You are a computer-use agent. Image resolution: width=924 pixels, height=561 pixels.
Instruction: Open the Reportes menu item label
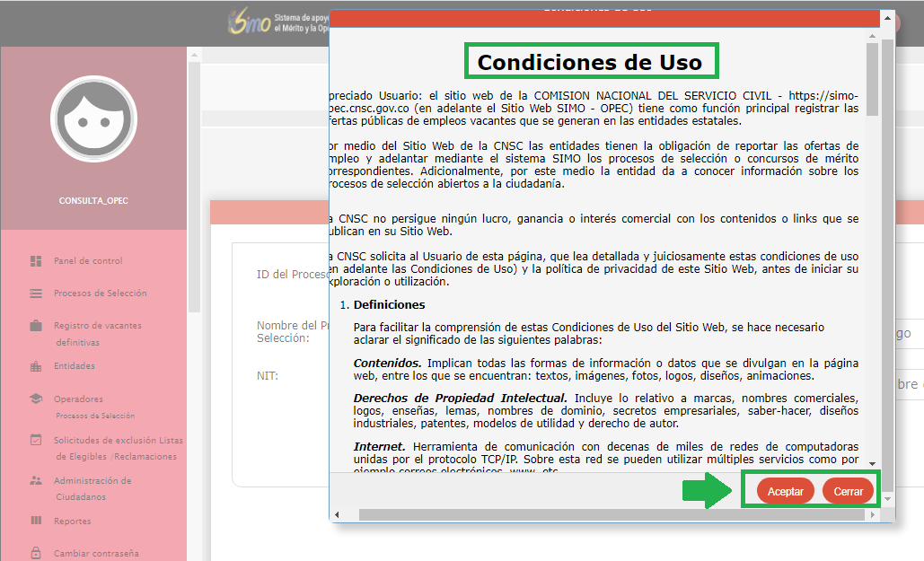click(x=72, y=521)
